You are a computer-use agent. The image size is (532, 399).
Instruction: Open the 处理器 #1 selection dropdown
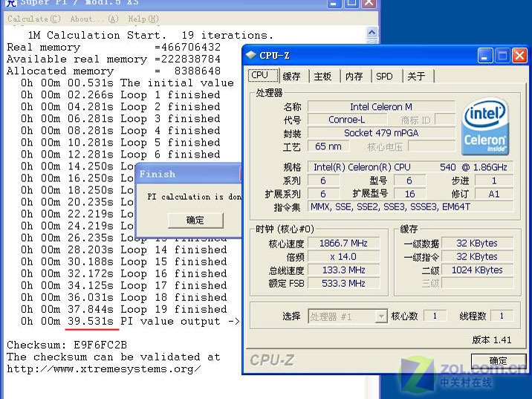tap(348, 317)
